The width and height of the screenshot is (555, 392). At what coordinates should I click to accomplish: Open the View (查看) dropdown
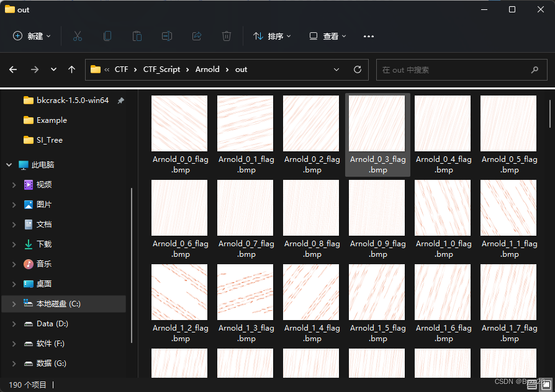pos(328,36)
